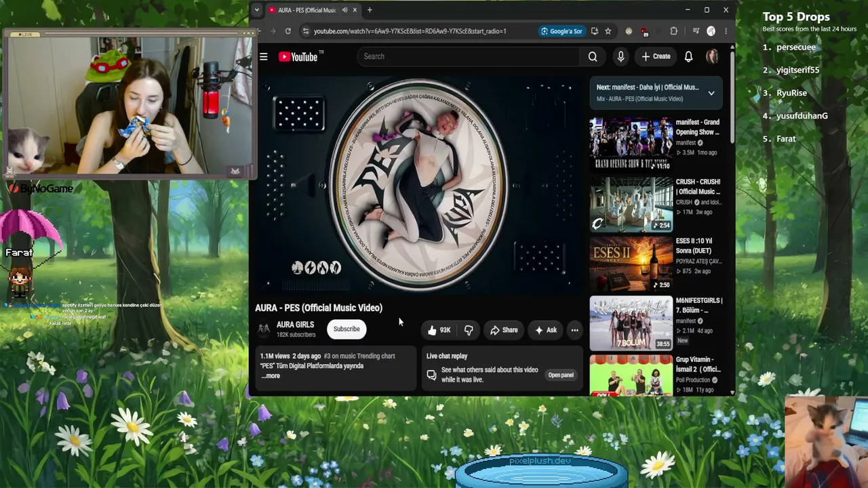Open Chrome extensions puzzle icon

tap(673, 31)
